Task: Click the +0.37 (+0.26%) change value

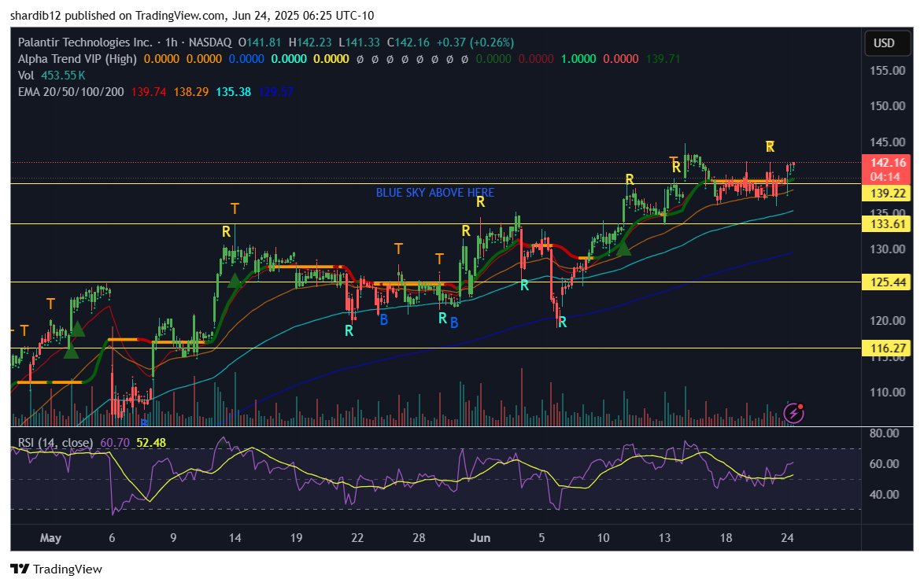Action: click(x=475, y=42)
